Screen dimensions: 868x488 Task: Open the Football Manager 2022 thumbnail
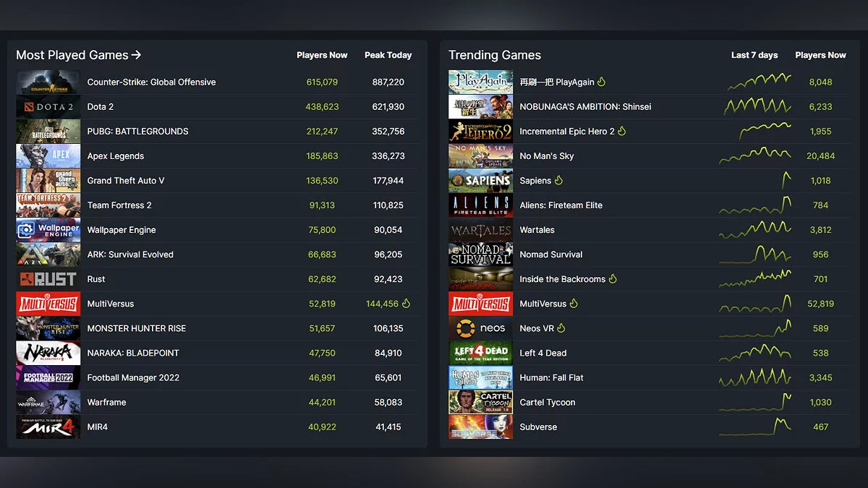click(48, 377)
